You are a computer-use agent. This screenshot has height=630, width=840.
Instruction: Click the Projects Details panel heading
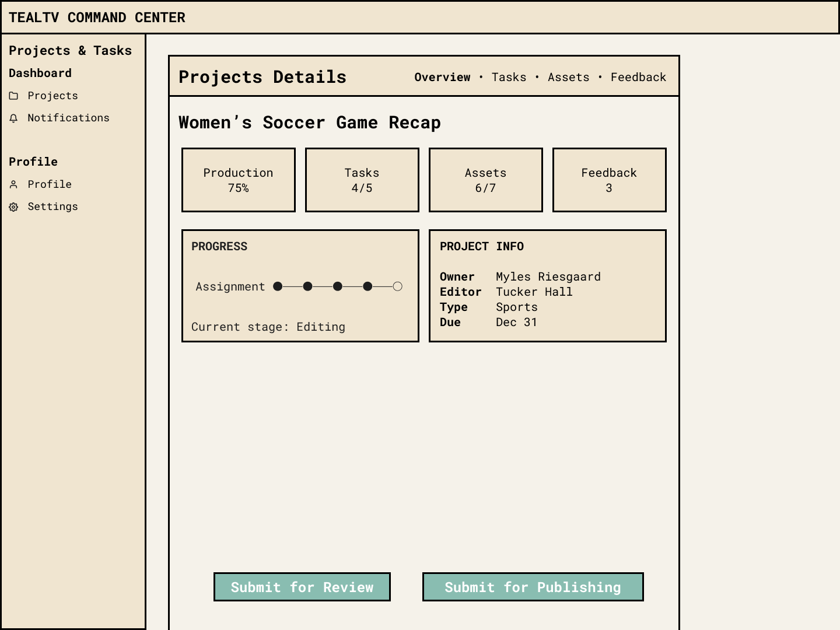(262, 77)
